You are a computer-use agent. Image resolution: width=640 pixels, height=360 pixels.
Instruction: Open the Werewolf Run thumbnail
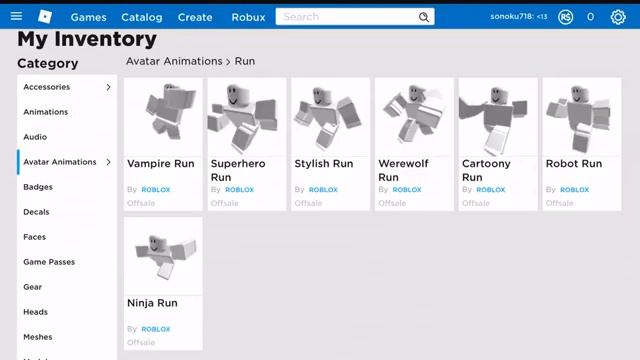414,117
